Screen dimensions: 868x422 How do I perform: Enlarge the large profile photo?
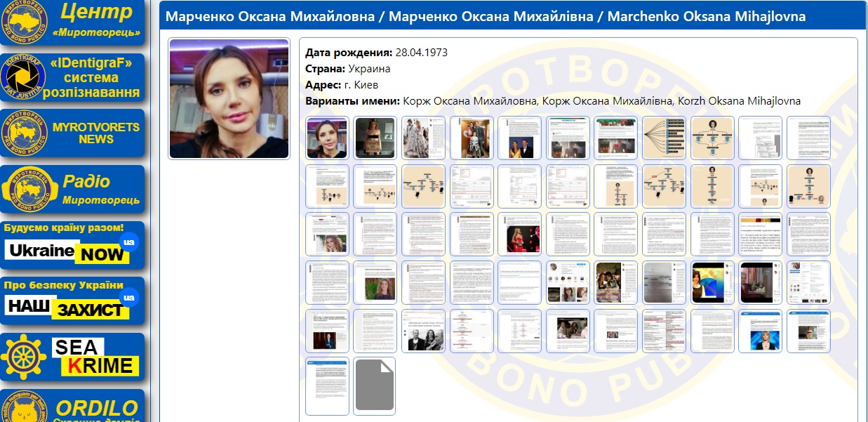[229, 98]
